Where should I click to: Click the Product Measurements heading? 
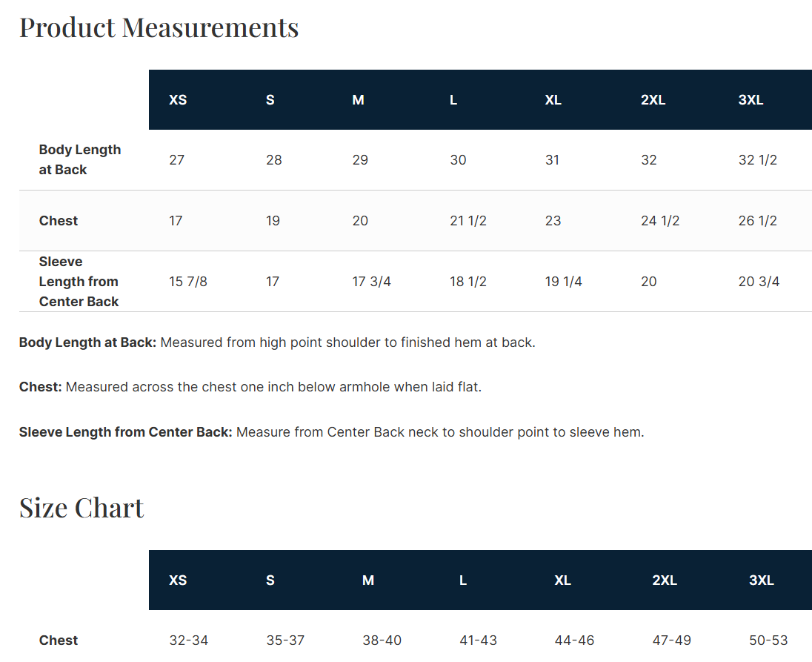159,27
